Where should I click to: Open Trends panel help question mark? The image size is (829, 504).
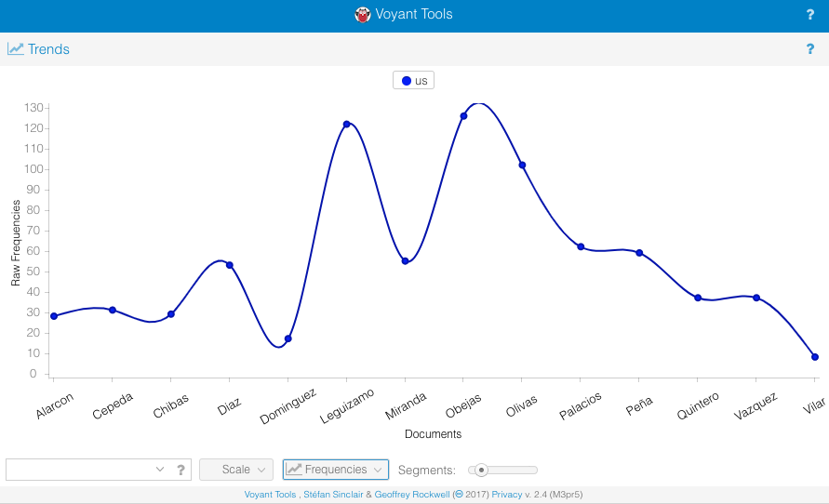pyautogui.click(x=810, y=49)
